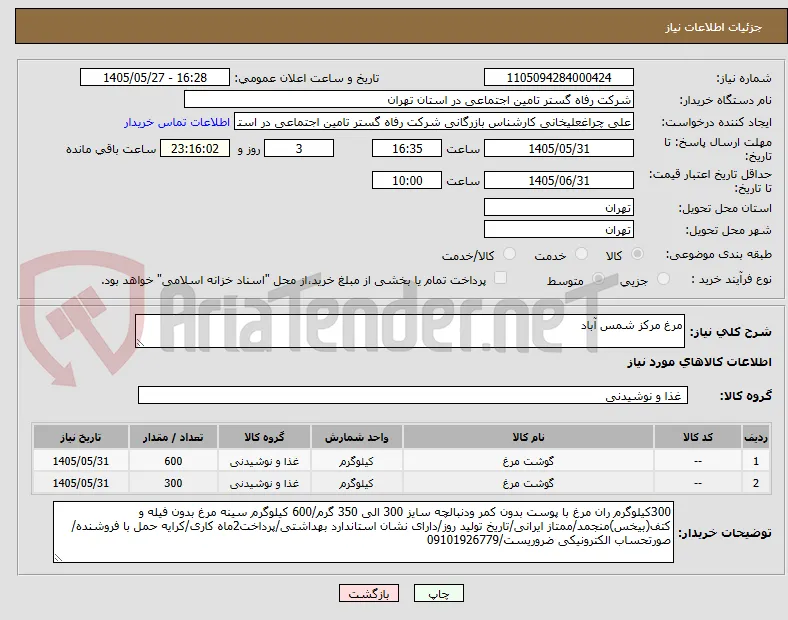The width and height of the screenshot is (788, 620).
Task: Select the خدمت radio button
Action: (x=581, y=254)
